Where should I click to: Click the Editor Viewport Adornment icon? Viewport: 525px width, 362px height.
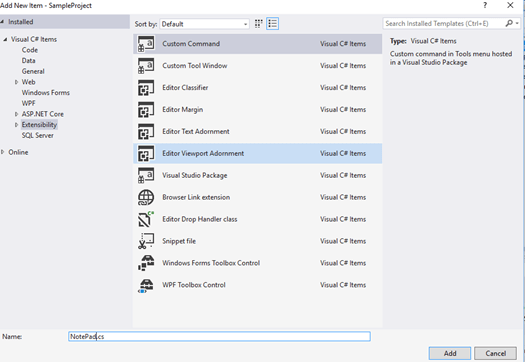point(146,153)
